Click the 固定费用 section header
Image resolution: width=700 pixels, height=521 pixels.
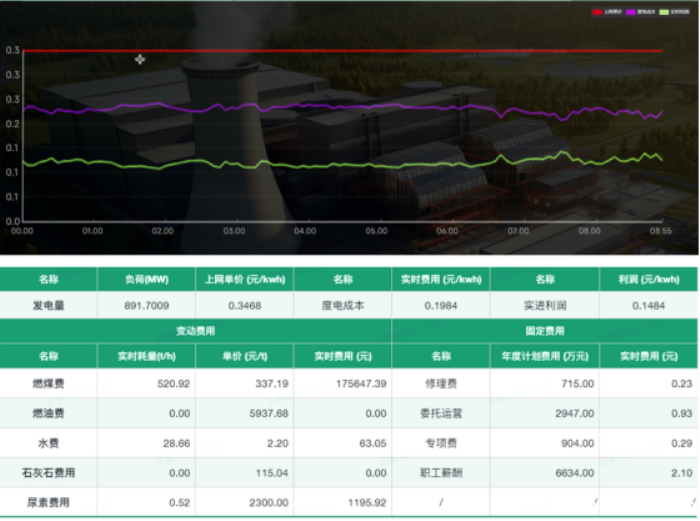[x=544, y=331]
